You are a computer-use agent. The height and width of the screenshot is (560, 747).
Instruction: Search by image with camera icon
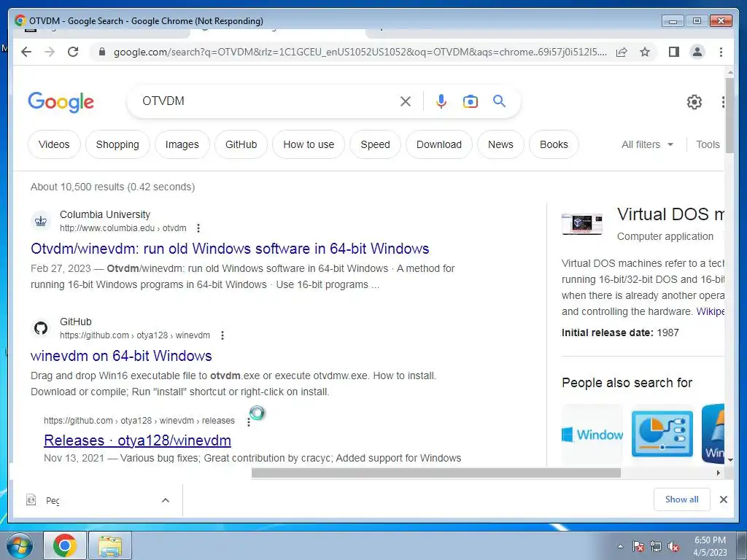(x=471, y=101)
